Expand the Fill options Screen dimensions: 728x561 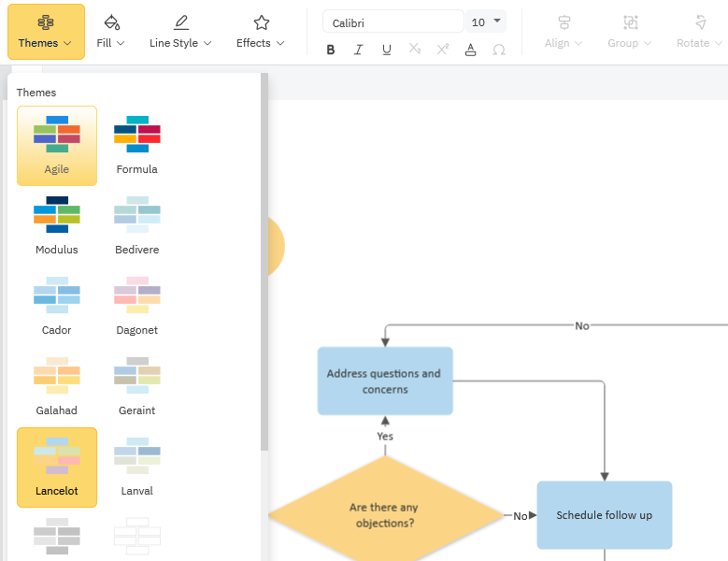pyautogui.click(x=111, y=32)
